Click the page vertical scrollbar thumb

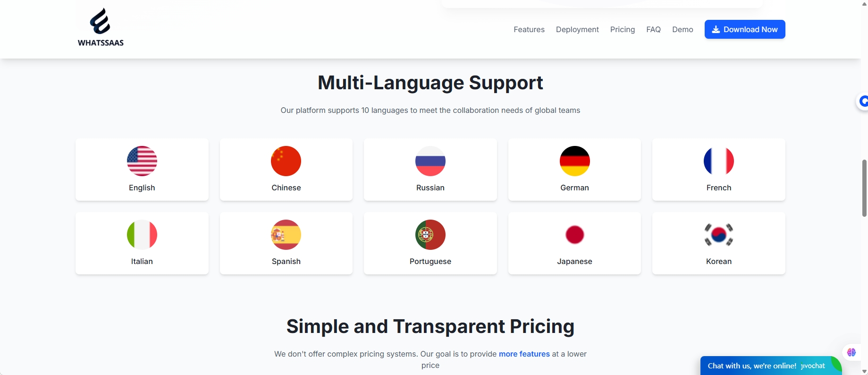(x=864, y=188)
